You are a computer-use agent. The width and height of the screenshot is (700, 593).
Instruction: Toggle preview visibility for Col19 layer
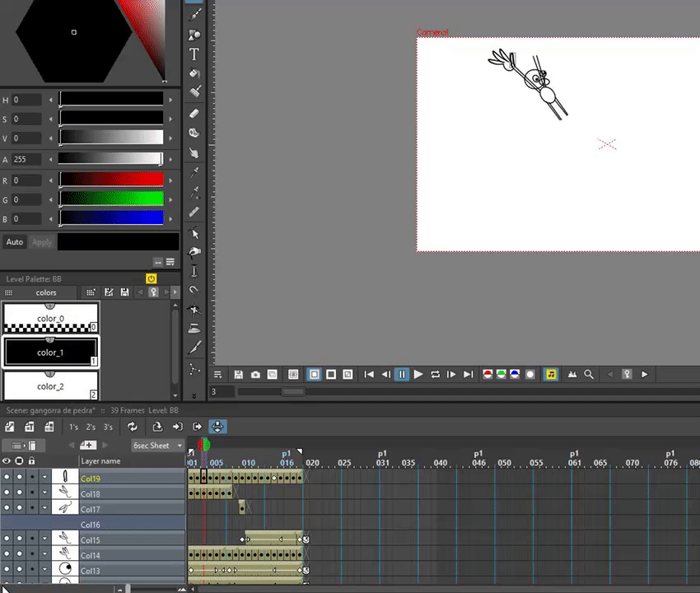point(7,478)
